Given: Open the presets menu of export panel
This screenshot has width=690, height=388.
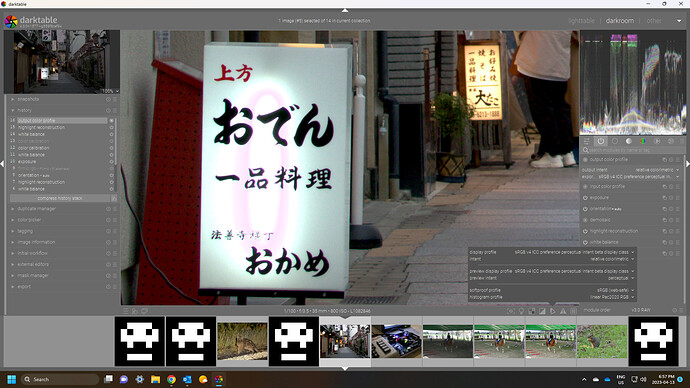Looking at the screenshot, I should point(115,287).
